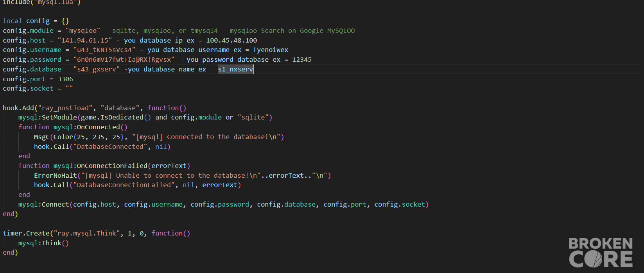Click the "local config = {}" declaration line
This screenshot has height=273, width=644.
(x=36, y=21)
